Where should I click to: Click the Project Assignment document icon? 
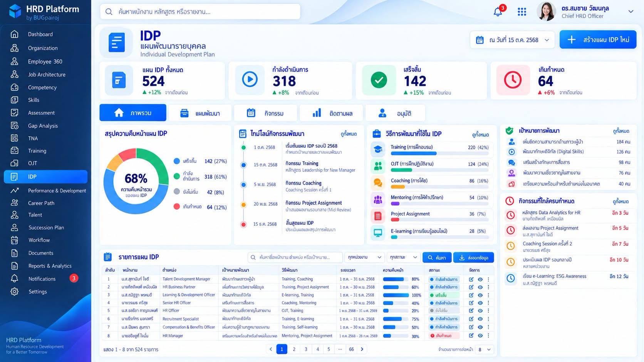(x=378, y=216)
